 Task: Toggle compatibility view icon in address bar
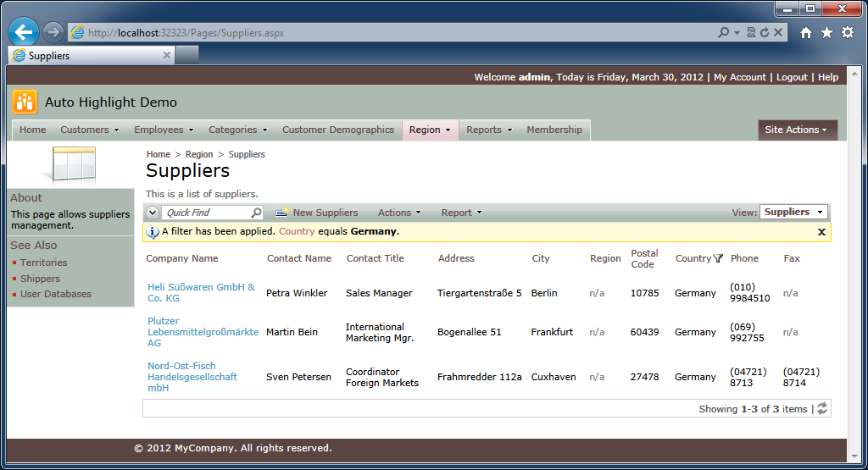pyautogui.click(x=751, y=33)
